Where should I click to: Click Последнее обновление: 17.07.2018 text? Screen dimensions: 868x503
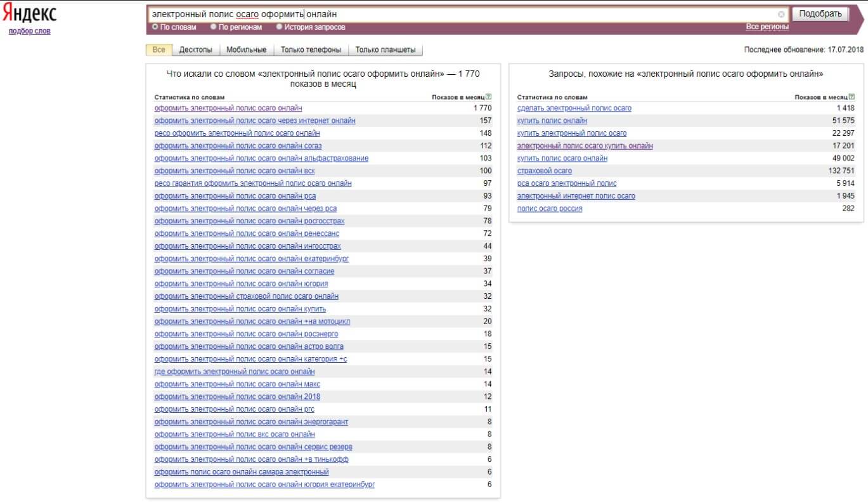[x=804, y=49]
